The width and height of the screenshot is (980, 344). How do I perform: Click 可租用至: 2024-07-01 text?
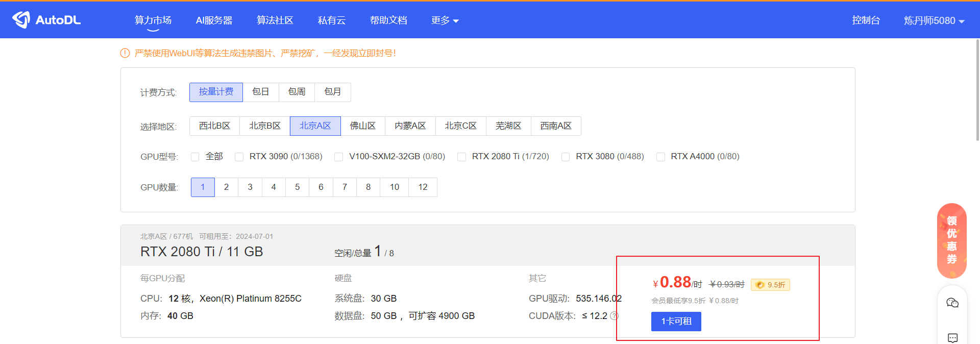[x=236, y=236]
